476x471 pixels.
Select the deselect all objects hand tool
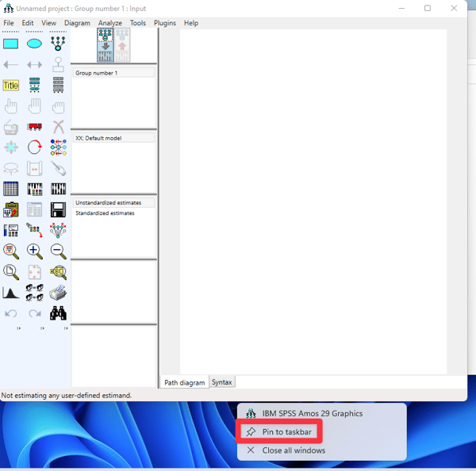click(58, 107)
